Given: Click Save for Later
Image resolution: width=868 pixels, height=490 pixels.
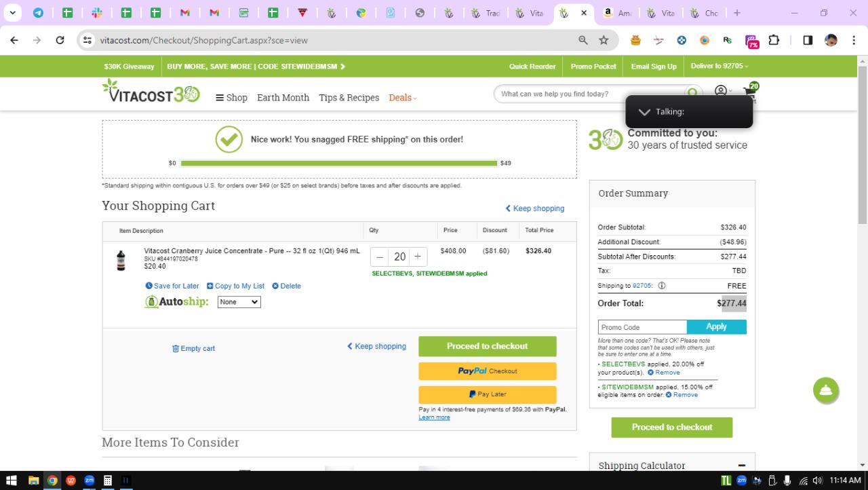Looking at the screenshot, I should 172,286.
